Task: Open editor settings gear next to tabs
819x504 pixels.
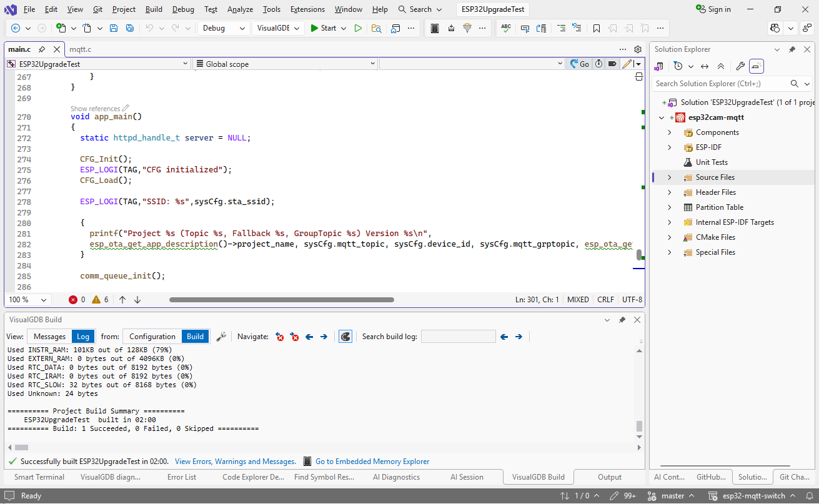Action: click(x=638, y=49)
